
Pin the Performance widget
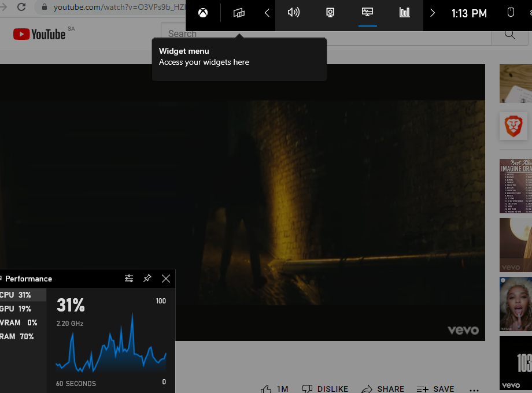147,279
